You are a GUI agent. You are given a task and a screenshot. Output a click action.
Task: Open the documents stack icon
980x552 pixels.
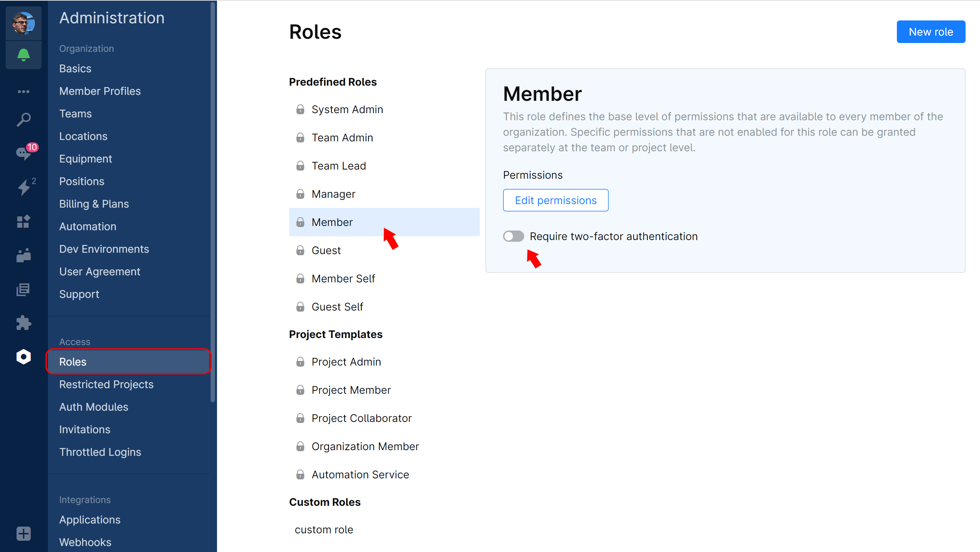24,289
